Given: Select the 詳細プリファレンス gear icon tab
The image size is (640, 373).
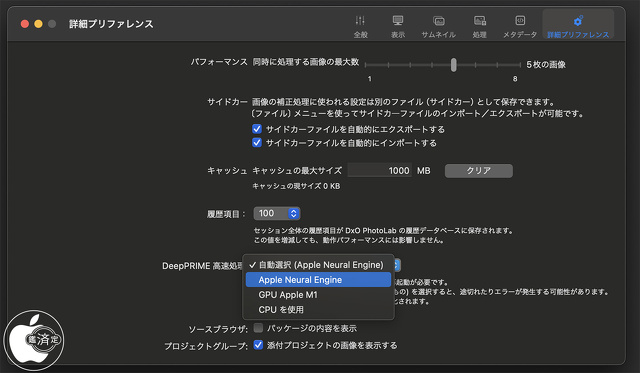Looking at the screenshot, I should pyautogui.click(x=578, y=20).
